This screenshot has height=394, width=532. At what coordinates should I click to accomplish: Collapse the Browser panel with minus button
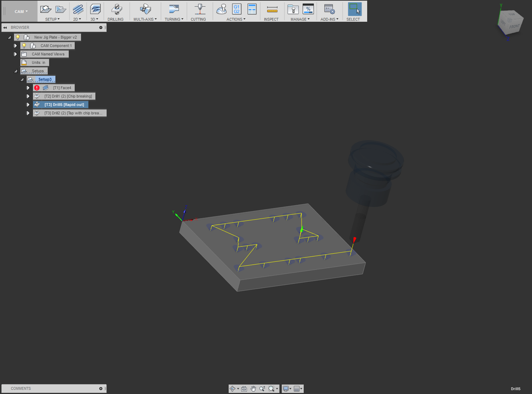click(101, 27)
